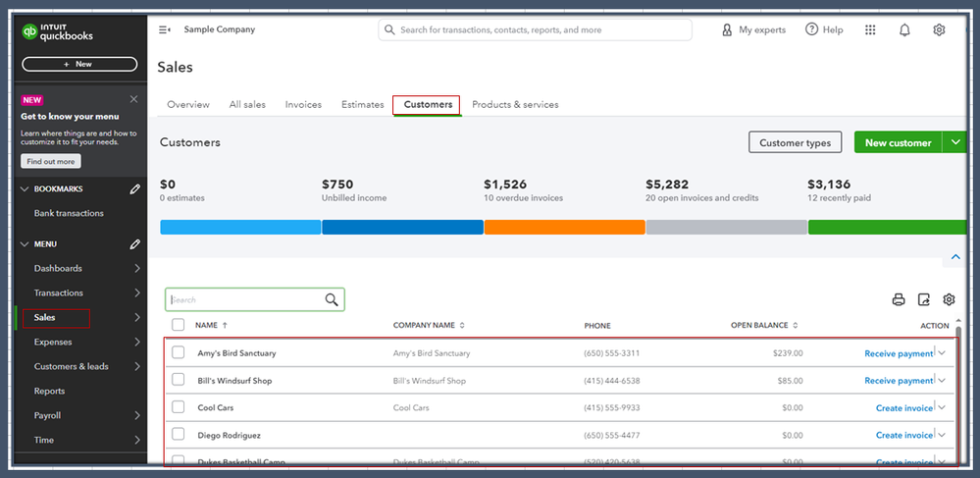The height and width of the screenshot is (478, 980).
Task: Switch to the All sales tab
Action: (x=247, y=104)
